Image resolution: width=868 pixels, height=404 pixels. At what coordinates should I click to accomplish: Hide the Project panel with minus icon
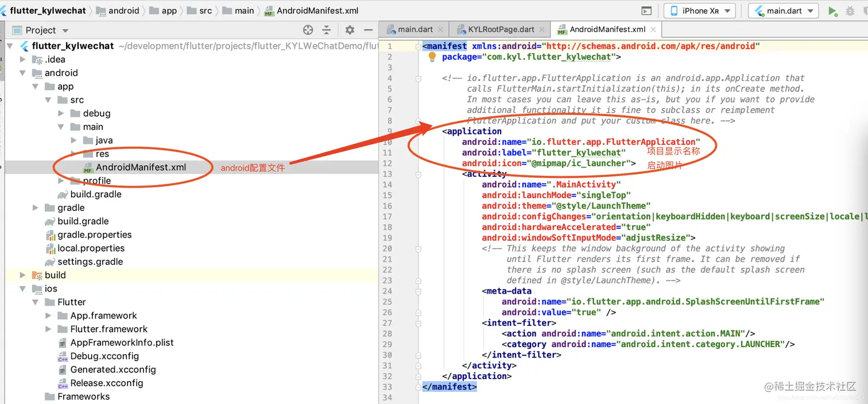pyautogui.click(x=369, y=30)
